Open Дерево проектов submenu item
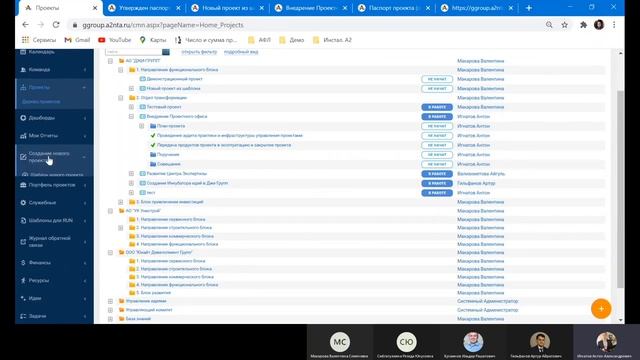Image resolution: width=640 pixels, height=360 pixels. coord(41,102)
